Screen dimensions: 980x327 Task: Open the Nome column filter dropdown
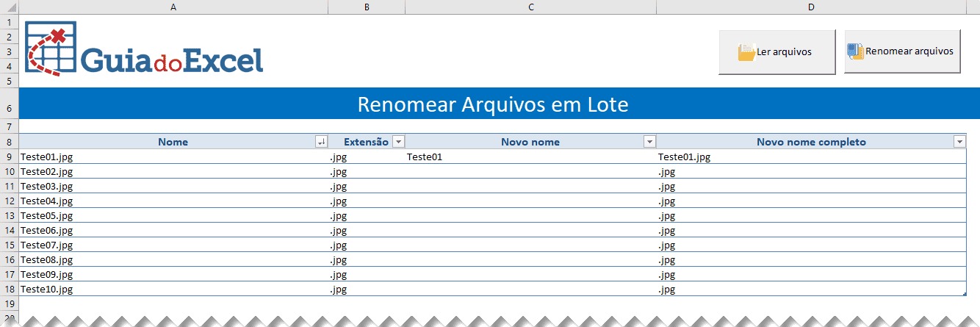click(x=321, y=142)
